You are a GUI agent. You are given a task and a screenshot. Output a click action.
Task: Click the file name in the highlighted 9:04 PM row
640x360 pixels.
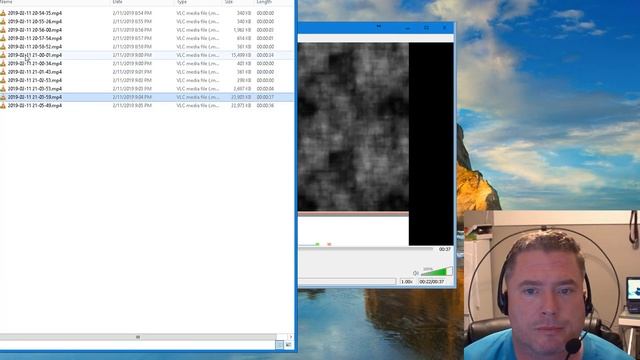[35, 97]
